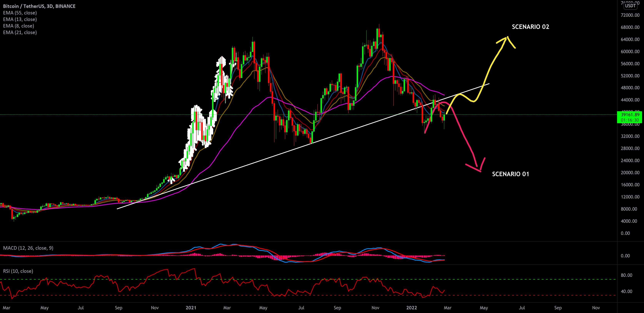Click the RSI (10, close) label
The width and height of the screenshot is (644, 313).
18,271
